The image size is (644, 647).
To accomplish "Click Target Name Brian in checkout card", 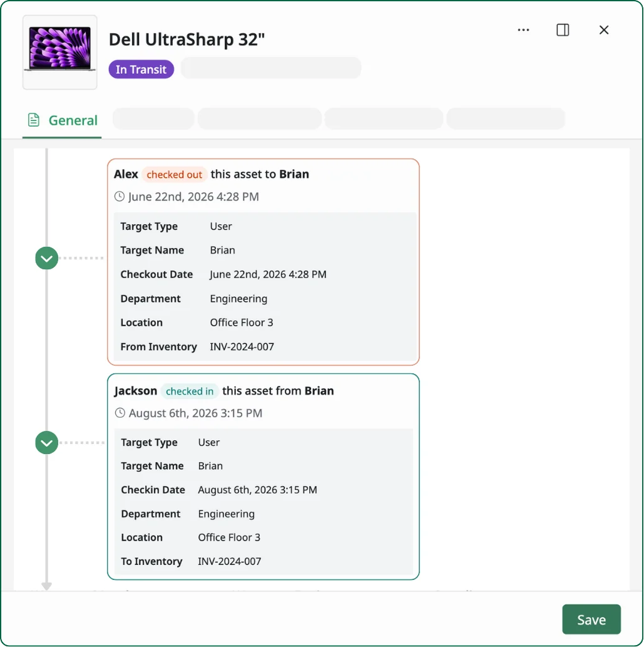I will [223, 251].
